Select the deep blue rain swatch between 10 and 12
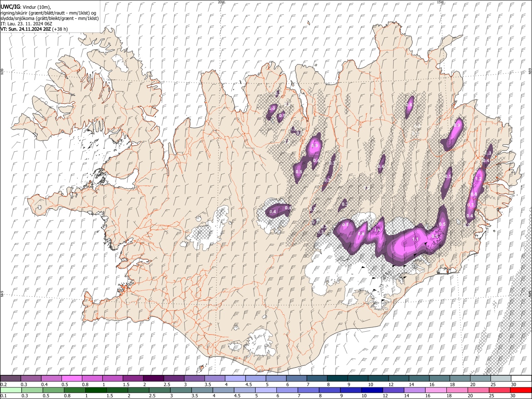 [x=372, y=390]
